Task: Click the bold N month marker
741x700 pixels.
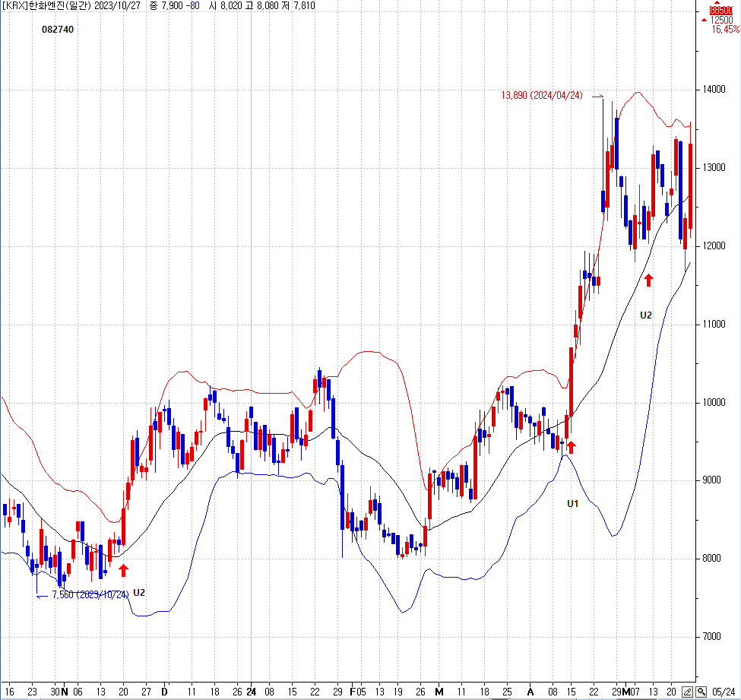Action: click(65, 692)
